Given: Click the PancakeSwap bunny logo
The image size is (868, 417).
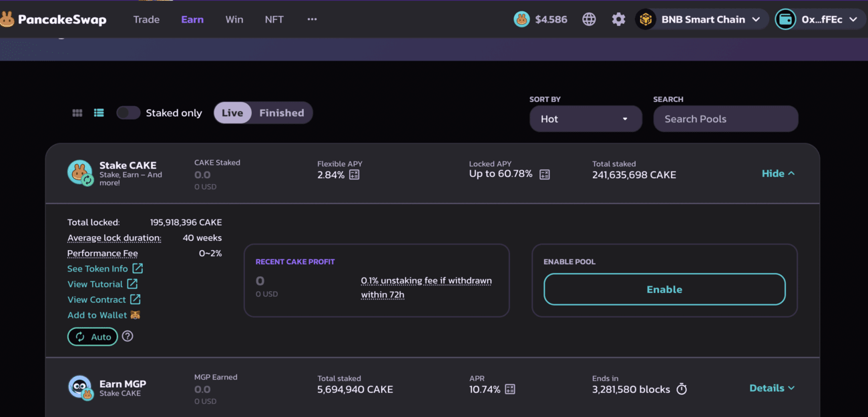Looking at the screenshot, I should pos(7,19).
